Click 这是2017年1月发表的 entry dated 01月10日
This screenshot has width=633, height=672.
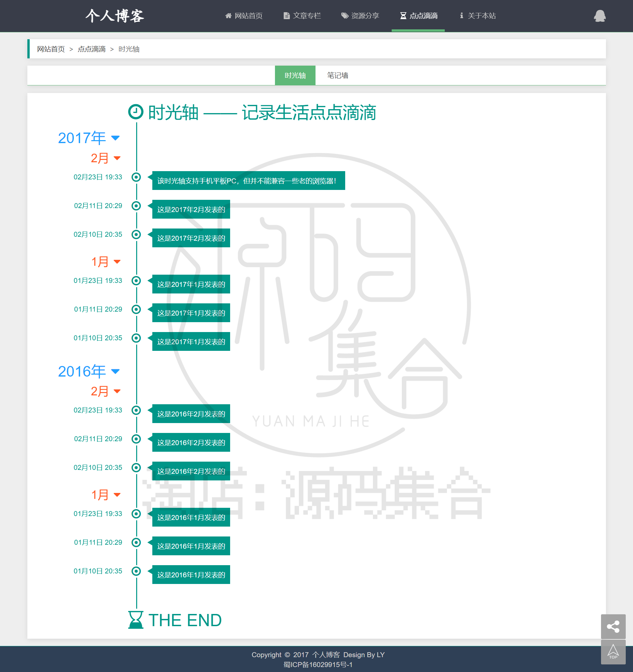191,342
